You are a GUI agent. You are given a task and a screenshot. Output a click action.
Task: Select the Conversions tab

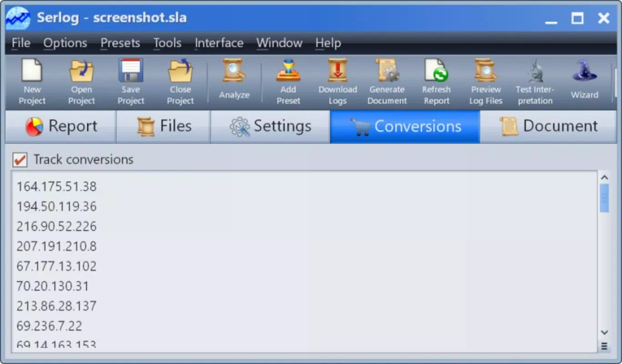point(405,126)
